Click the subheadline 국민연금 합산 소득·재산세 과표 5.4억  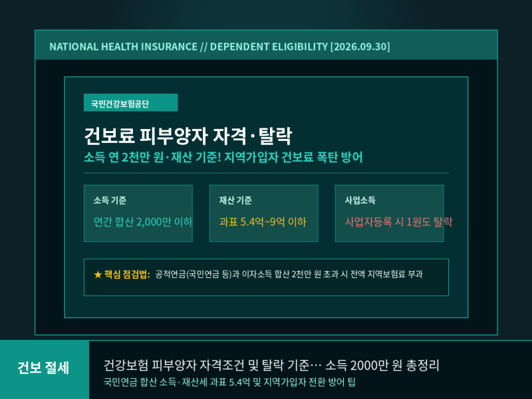177,382
